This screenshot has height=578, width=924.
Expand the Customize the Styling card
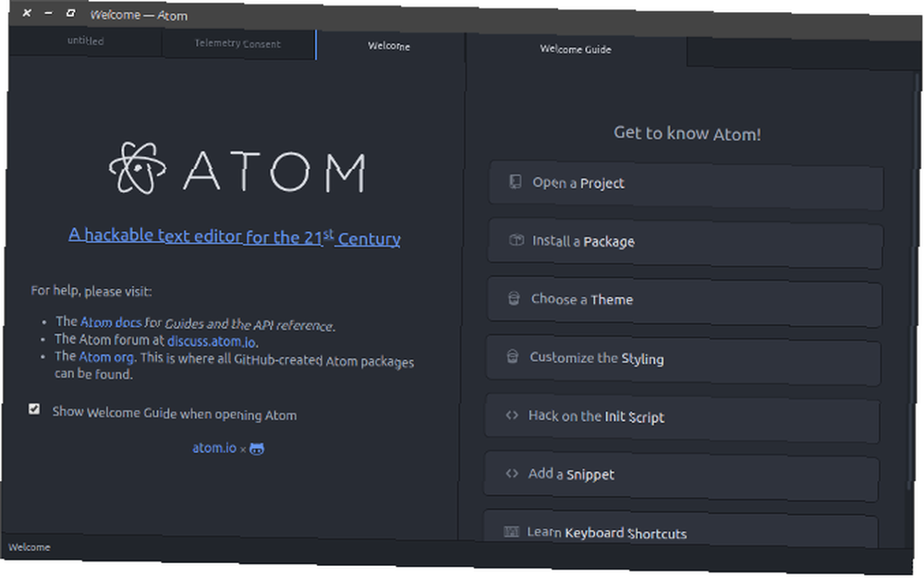pos(683,360)
